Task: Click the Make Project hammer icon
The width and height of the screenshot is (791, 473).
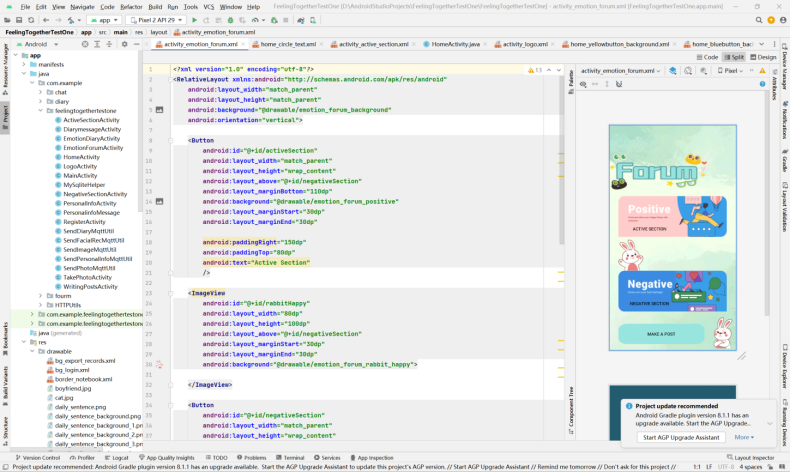Action: point(71,20)
